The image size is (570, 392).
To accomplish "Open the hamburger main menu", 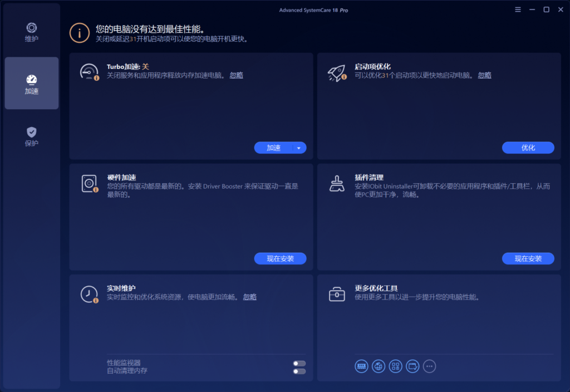I will click(x=517, y=9).
